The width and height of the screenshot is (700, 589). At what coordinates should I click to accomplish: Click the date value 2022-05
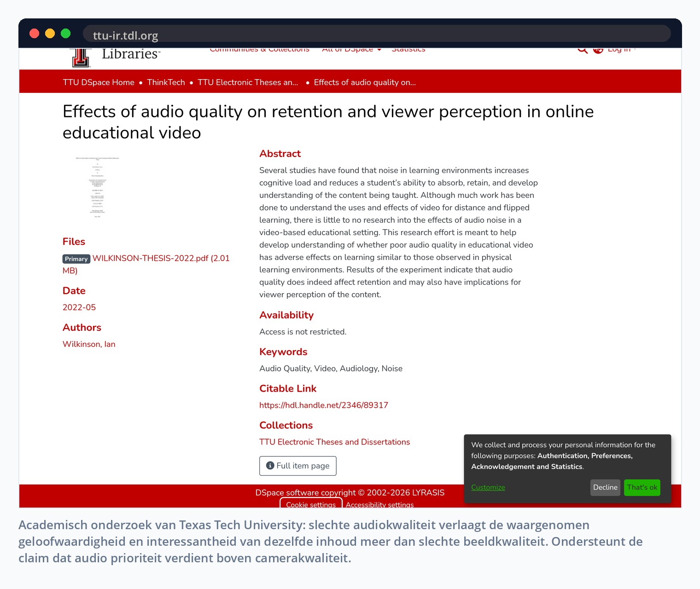coord(79,307)
